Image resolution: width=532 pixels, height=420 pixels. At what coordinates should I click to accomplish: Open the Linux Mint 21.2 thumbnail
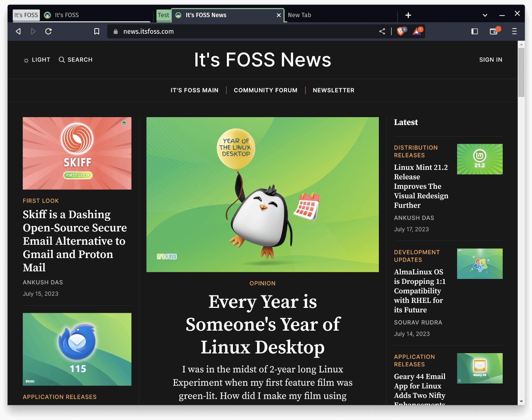click(480, 159)
